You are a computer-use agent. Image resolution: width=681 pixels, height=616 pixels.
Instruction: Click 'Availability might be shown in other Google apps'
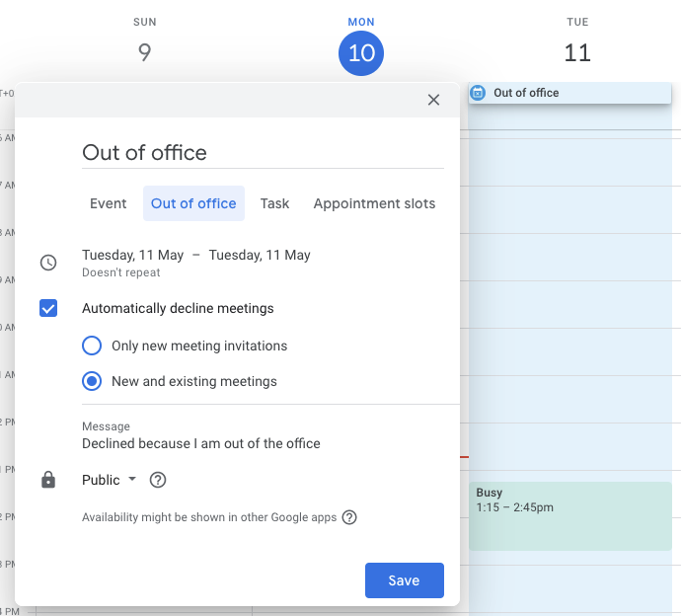(x=209, y=517)
